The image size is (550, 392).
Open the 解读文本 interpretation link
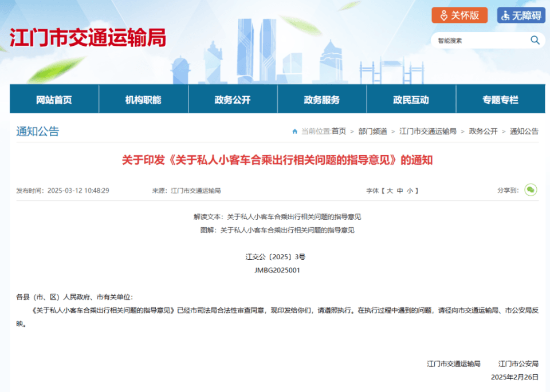point(277,217)
